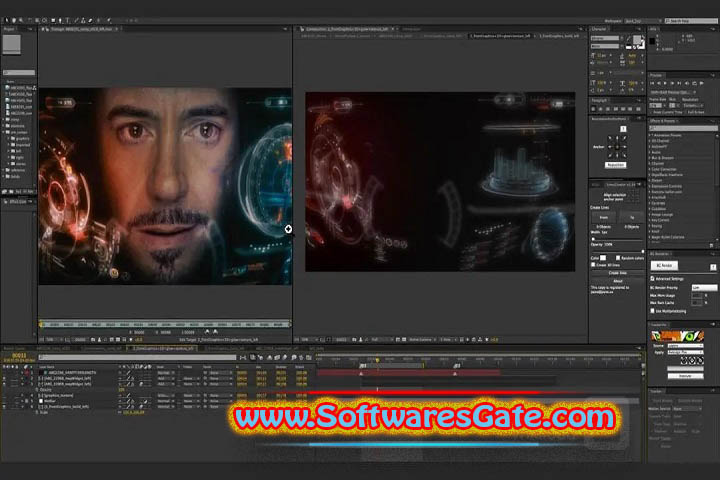Open composition viewer magnification dropdown
Viewport: 720px width, 480px height.
tap(309, 339)
